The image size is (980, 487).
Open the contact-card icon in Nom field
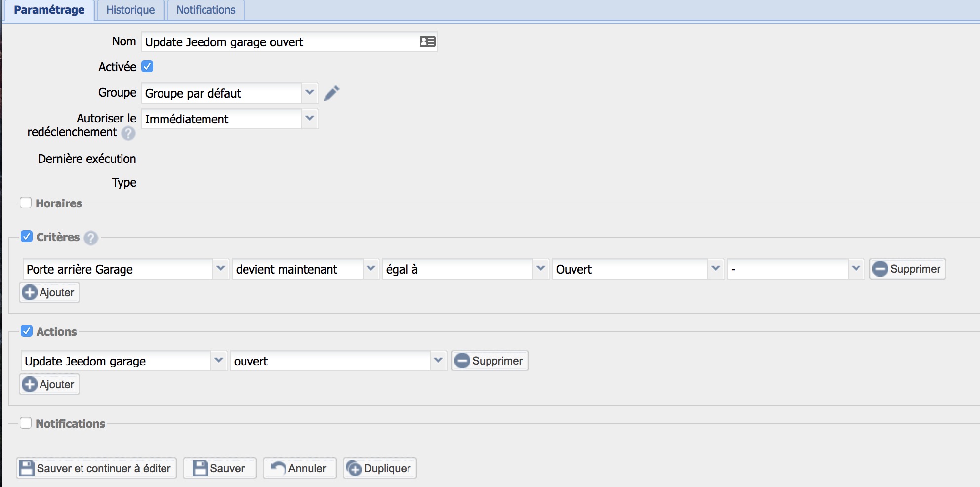coord(427,41)
